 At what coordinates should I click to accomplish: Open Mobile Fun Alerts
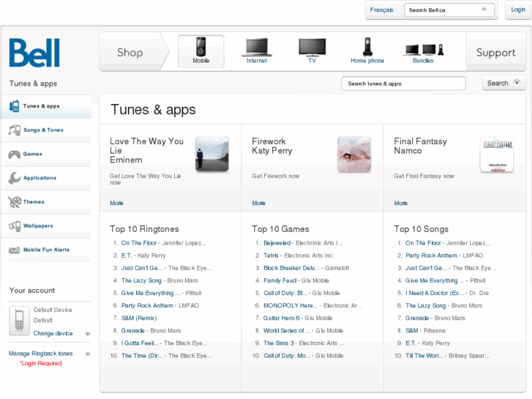tap(46, 250)
